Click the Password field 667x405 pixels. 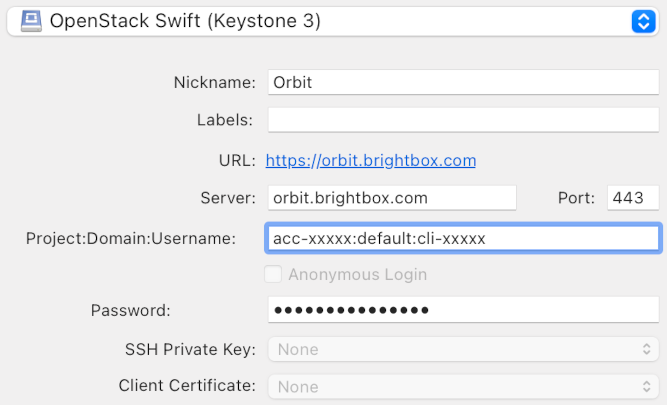[463, 310]
